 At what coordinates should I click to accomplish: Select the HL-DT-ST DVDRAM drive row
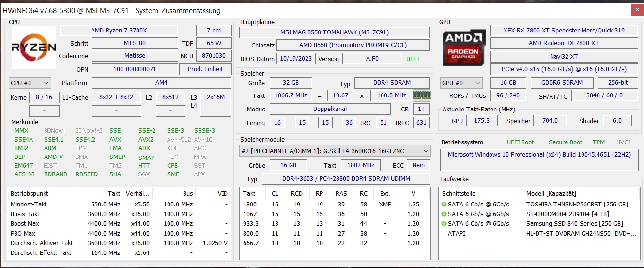point(538,233)
